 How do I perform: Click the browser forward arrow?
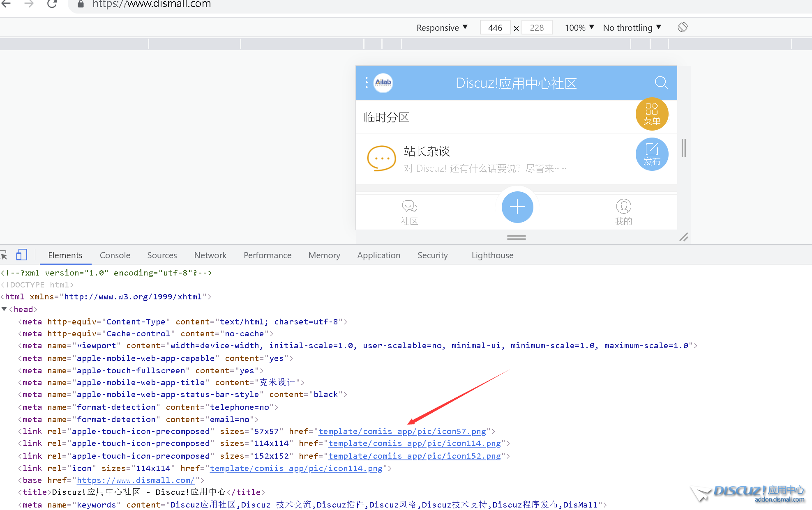29,4
